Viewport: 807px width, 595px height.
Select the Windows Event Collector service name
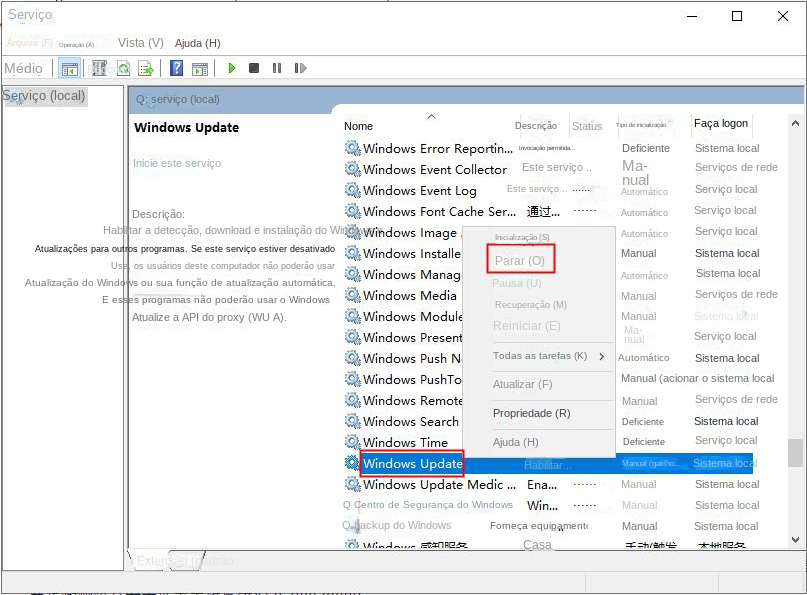(435, 169)
